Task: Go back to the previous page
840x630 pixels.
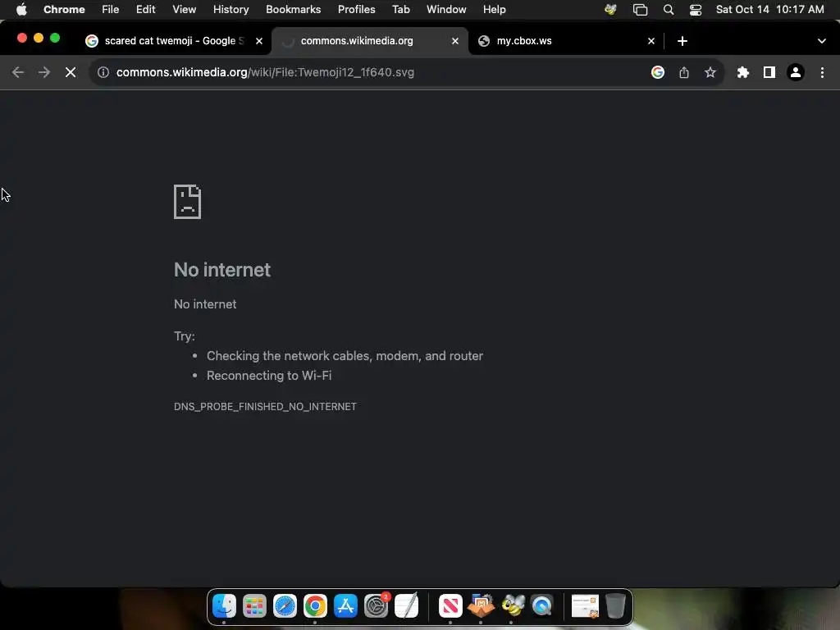Action: pos(18,72)
